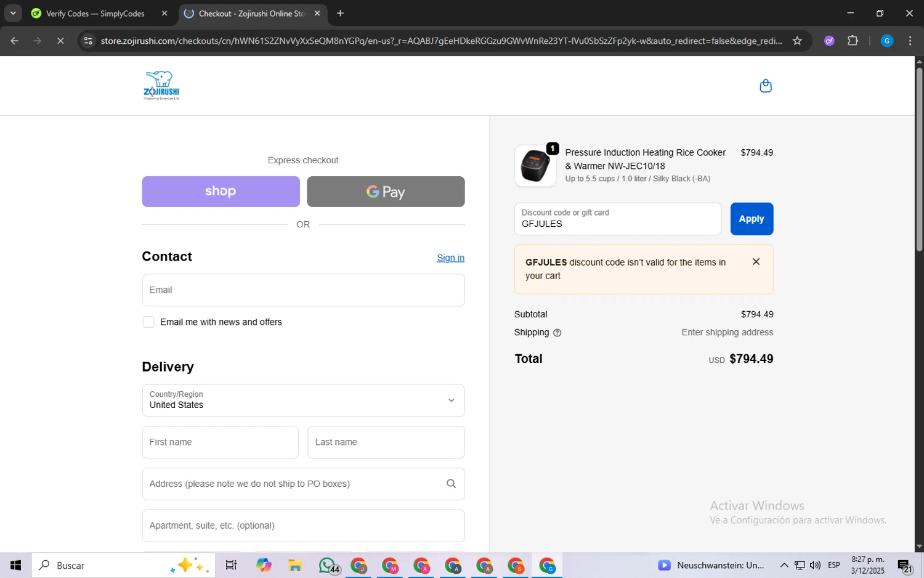Select the Checkout - Zojirushi Online Store tab
Screen dimensions: 924x578
[x=253, y=14]
